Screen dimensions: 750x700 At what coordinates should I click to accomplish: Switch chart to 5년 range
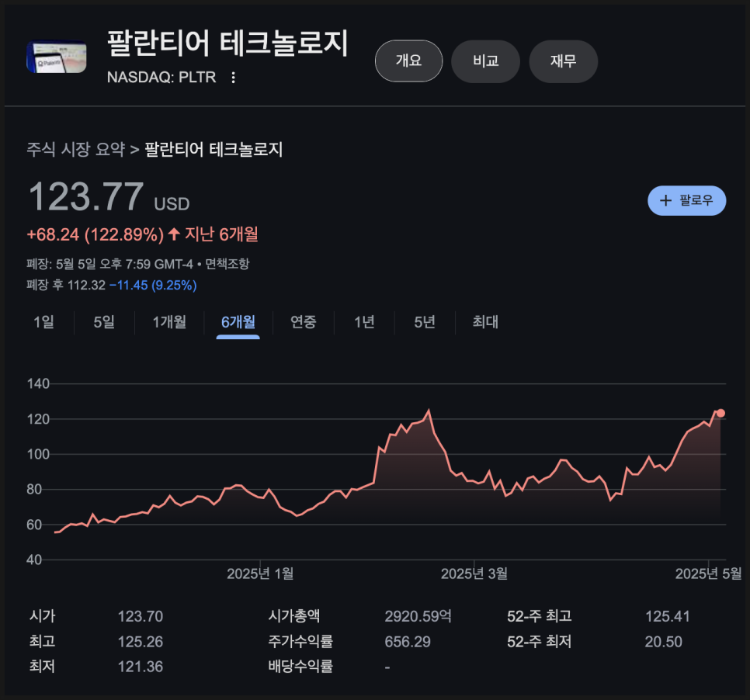424,322
